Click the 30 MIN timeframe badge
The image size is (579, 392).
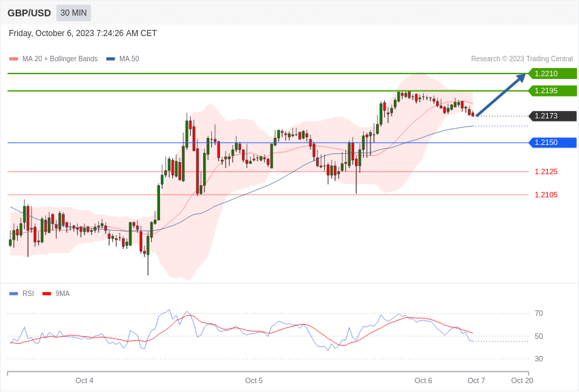tap(74, 13)
